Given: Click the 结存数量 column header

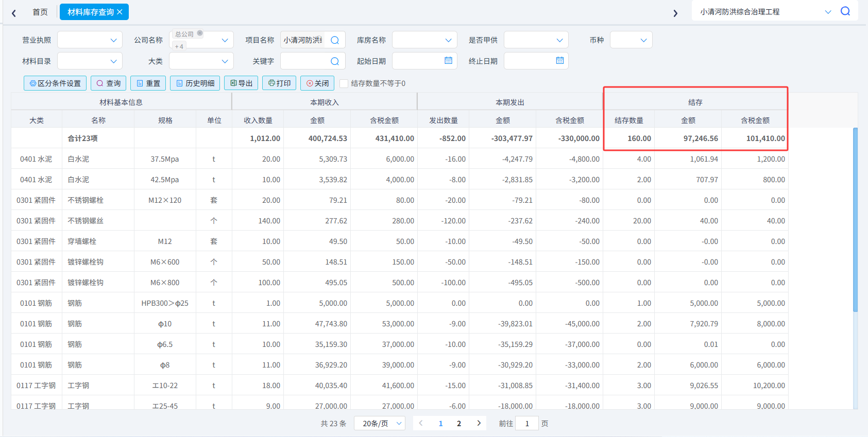Looking at the screenshot, I should pos(628,120).
